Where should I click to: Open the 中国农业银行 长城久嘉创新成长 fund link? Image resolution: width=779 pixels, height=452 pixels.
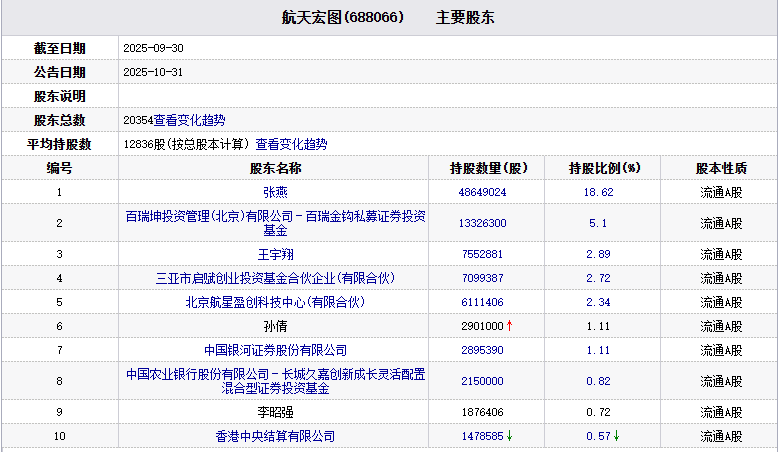(x=275, y=380)
